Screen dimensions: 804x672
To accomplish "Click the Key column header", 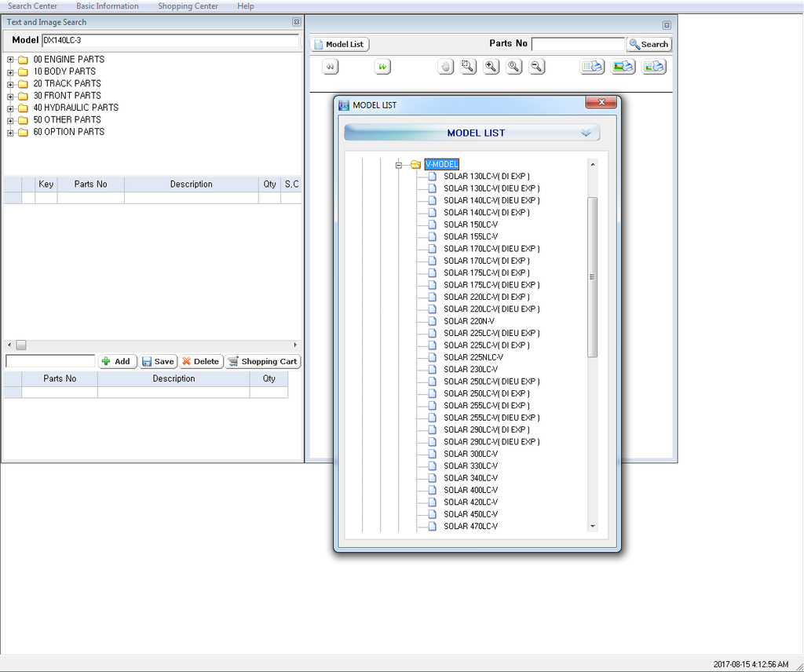I will click(46, 184).
